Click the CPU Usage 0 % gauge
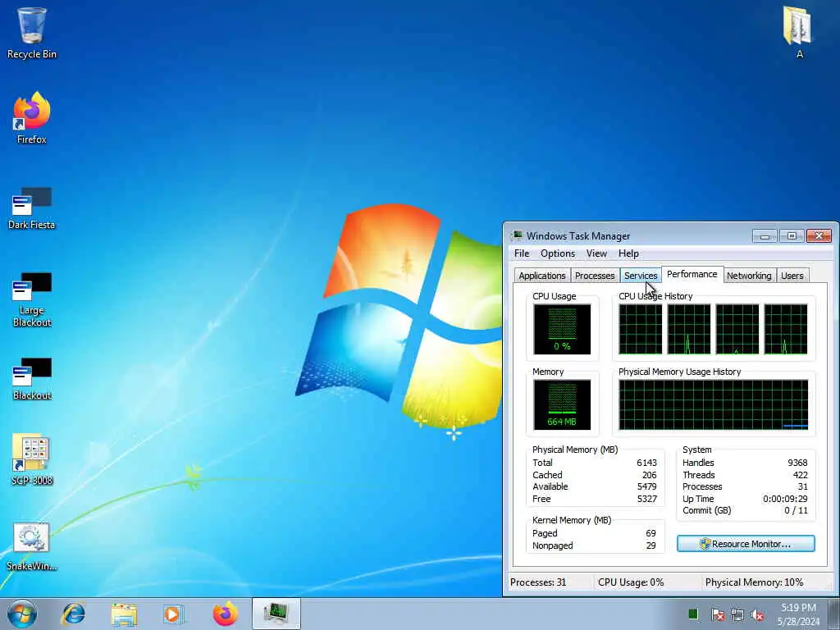The width and height of the screenshot is (840, 630). click(x=562, y=329)
